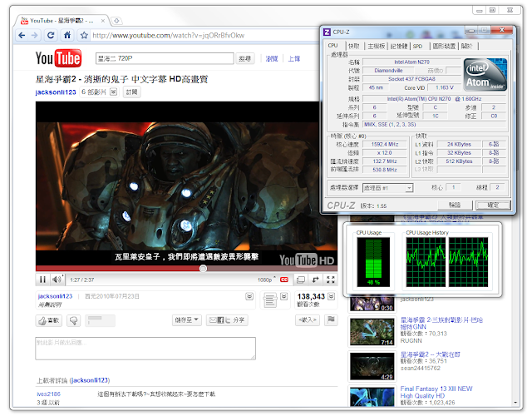The image size is (532, 416).
Task: Open Final Fantasy 13 XIII NEW video link
Action: tap(436, 392)
